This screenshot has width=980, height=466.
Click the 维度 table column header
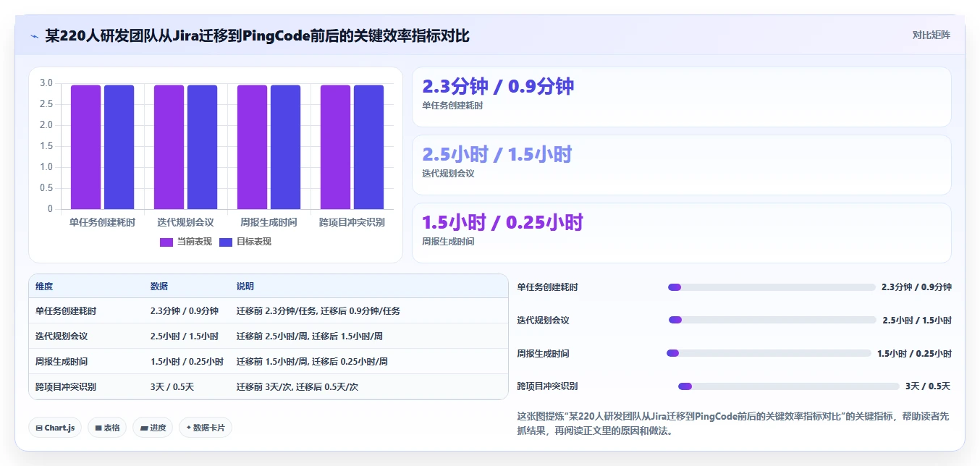click(44, 287)
